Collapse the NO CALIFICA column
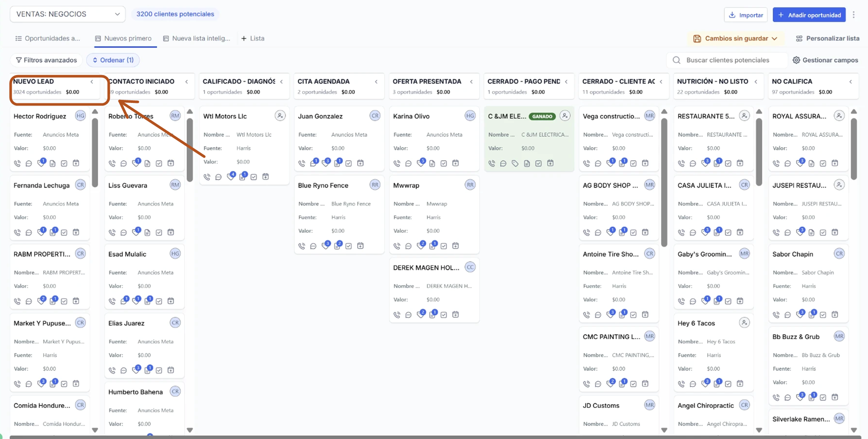 (x=851, y=82)
